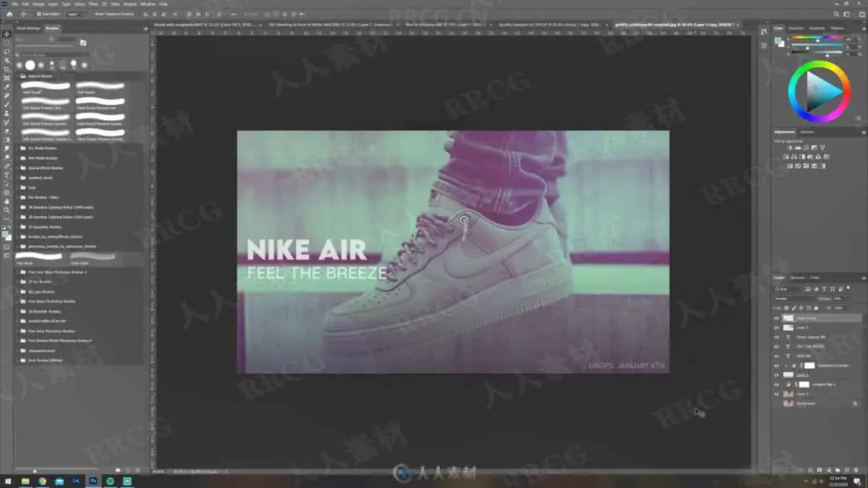The width and height of the screenshot is (868, 488).
Task: Open the layer blend mode dropdown
Action: tap(793, 298)
